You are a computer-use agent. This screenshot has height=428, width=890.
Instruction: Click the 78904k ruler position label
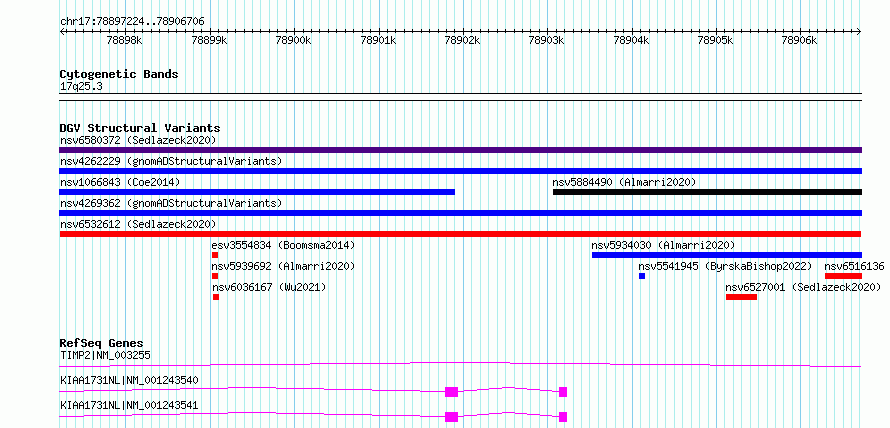631,40
